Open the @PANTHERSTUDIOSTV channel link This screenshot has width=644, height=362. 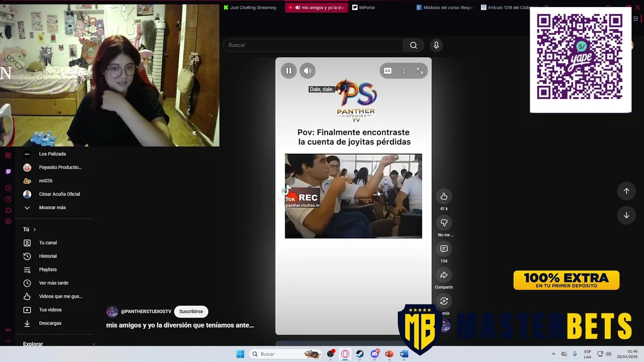pyautogui.click(x=146, y=312)
